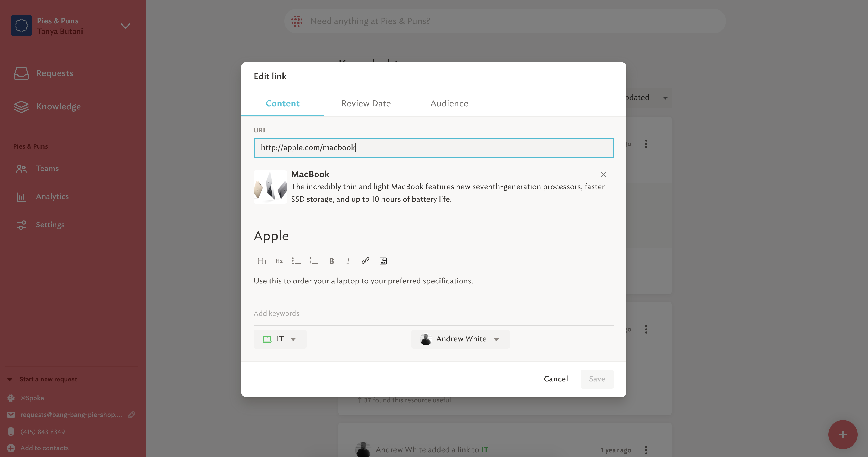Open the IT team dropdown
Screen dimensions: 868x457
280,339
